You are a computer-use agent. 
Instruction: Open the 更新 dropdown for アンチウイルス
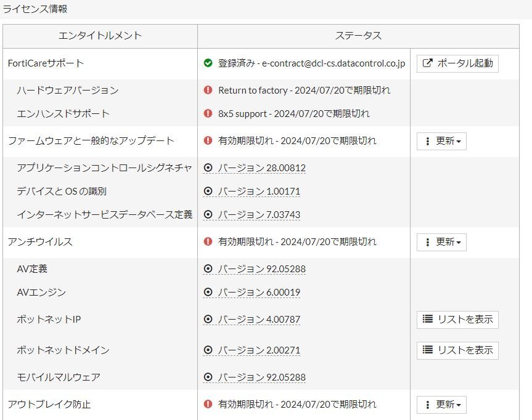[x=441, y=242]
